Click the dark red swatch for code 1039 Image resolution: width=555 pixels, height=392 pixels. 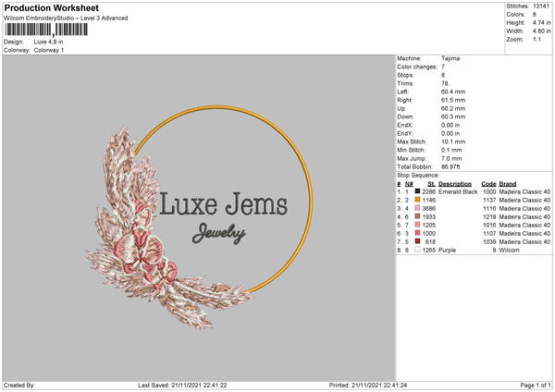pos(418,241)
